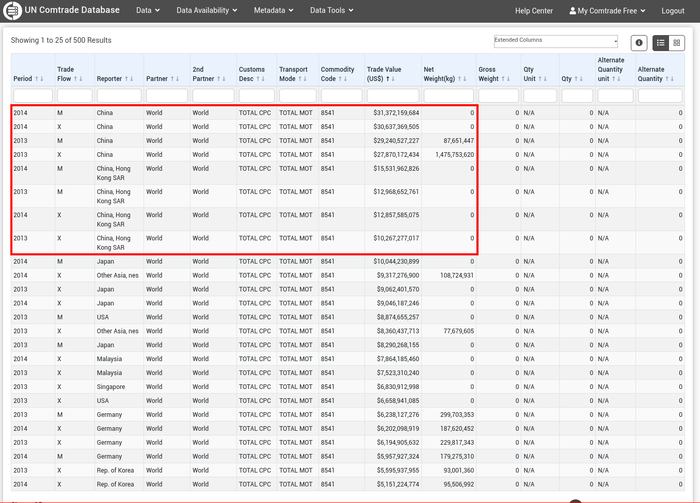Open the Metadata menu
The width and height of the screenshot is (700, 503).
274,11
